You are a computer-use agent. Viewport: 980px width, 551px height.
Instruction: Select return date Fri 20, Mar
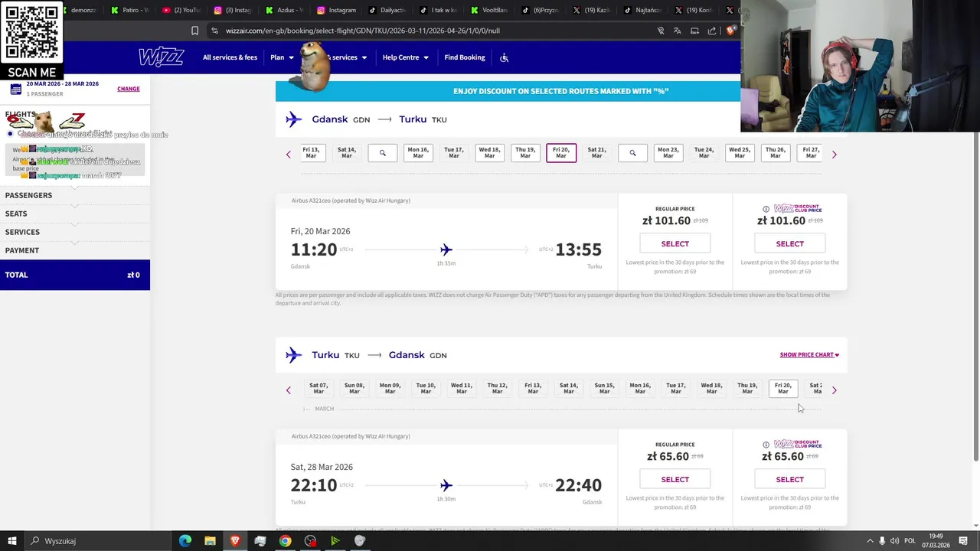click(x=782, y=389)
